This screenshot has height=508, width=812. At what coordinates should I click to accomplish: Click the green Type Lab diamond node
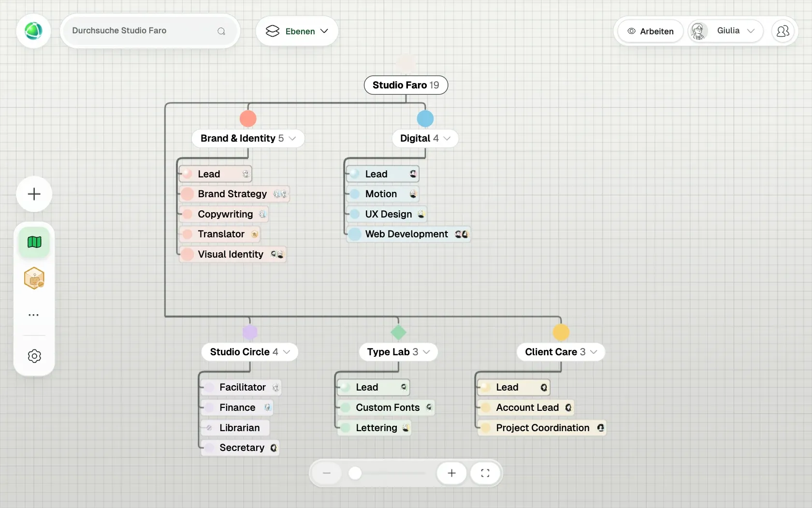(399, 332)
